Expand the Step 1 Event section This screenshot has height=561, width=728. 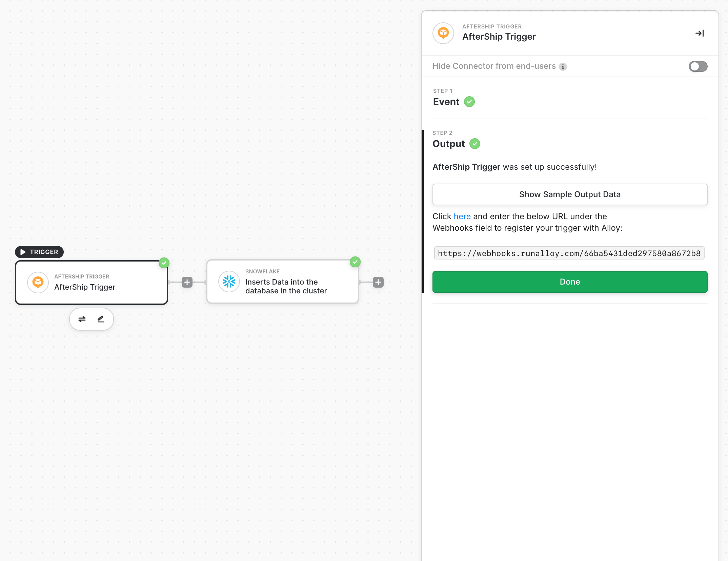click(446, 102)
